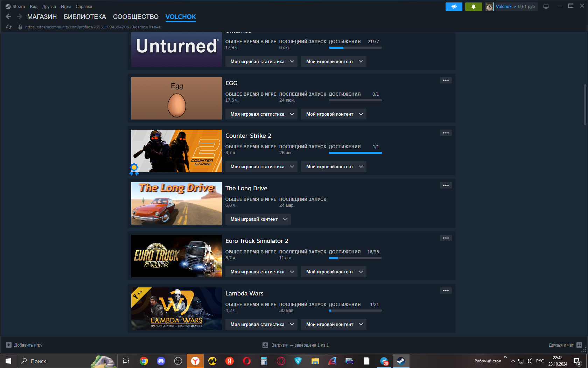Open the Steam menu
The width and height of the screenshot is (588, 368).
19,7
